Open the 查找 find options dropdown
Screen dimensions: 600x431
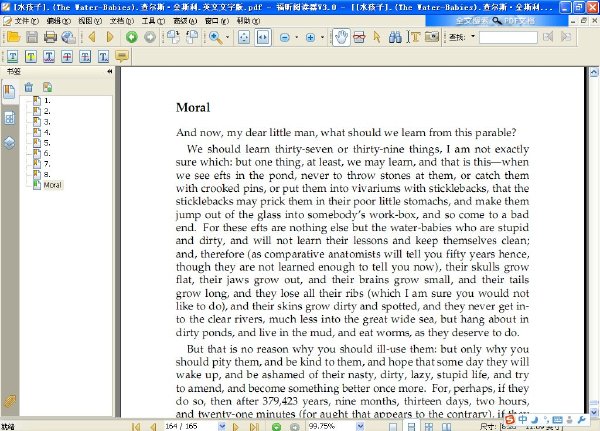coord(473,37)
